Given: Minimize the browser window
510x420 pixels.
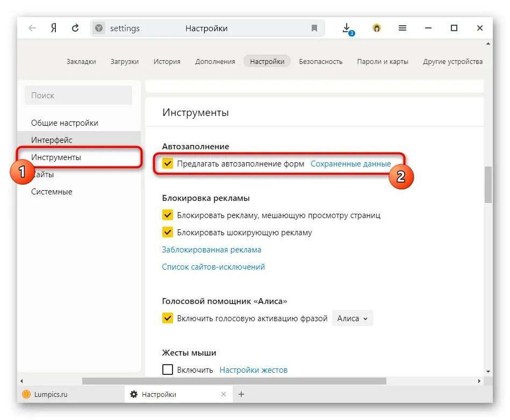Looking at the screenshot, I should pos(428,28).
